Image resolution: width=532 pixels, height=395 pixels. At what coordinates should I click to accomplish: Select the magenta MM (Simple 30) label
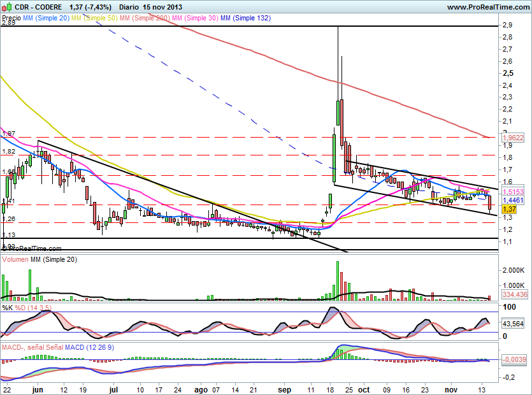coord(194,19)
